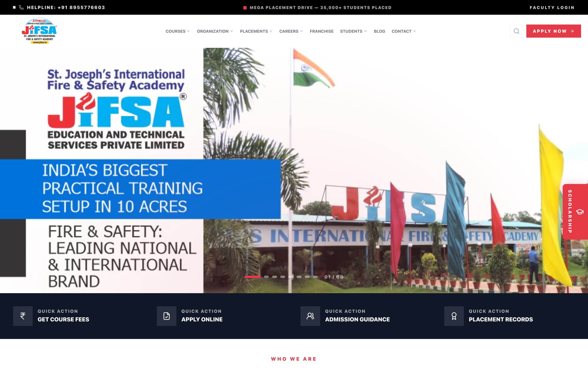Go to the Franchise page

pyautogui.click(x=321, y=31)
